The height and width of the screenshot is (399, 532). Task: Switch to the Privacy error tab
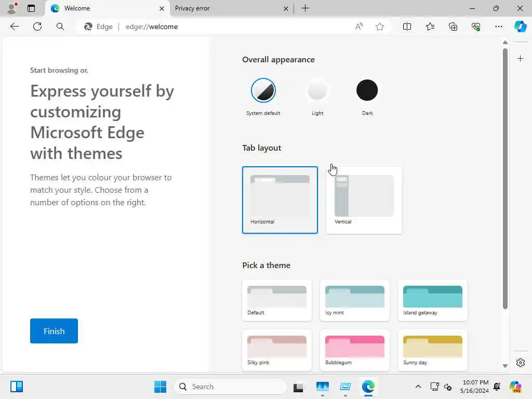coord(231,8)
